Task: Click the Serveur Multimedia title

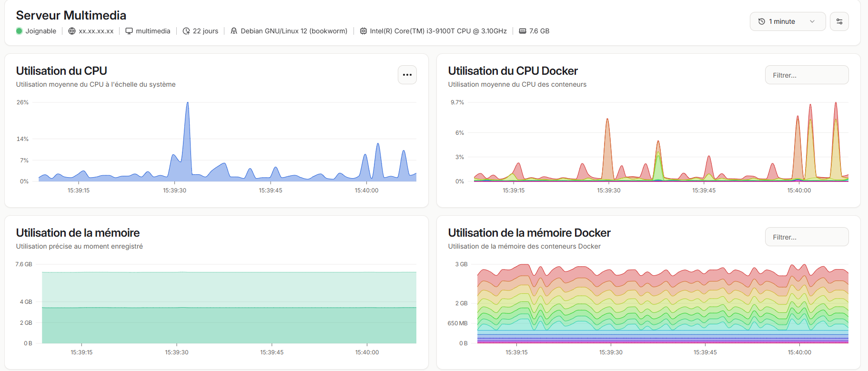Action: (71, 15)
